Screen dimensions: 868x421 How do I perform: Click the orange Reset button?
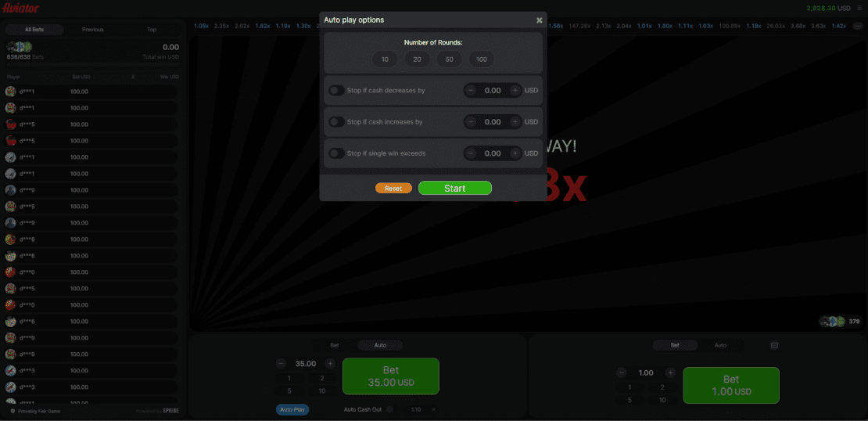pos(393,189)
